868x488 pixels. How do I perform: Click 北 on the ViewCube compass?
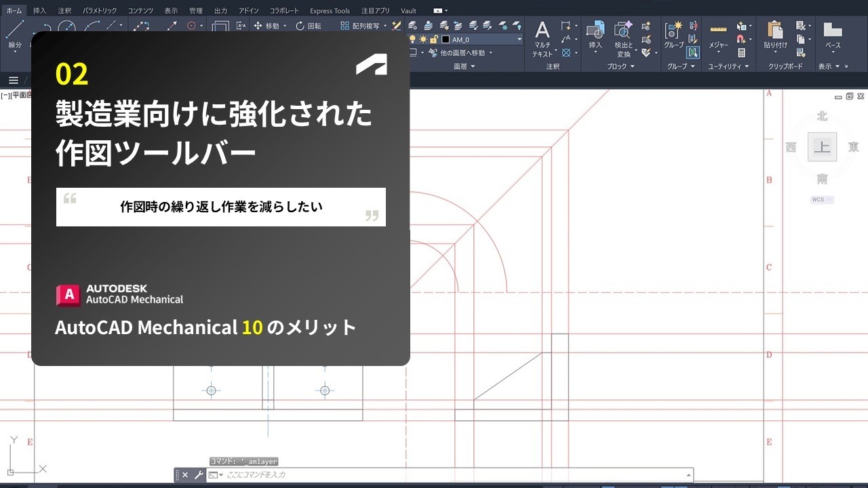point(823,117)
